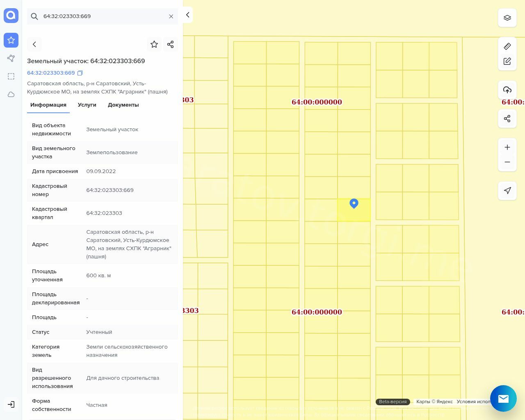Collapse the left information panel
The height and width of the screenshot is (420, 525).
pos(187,15)
